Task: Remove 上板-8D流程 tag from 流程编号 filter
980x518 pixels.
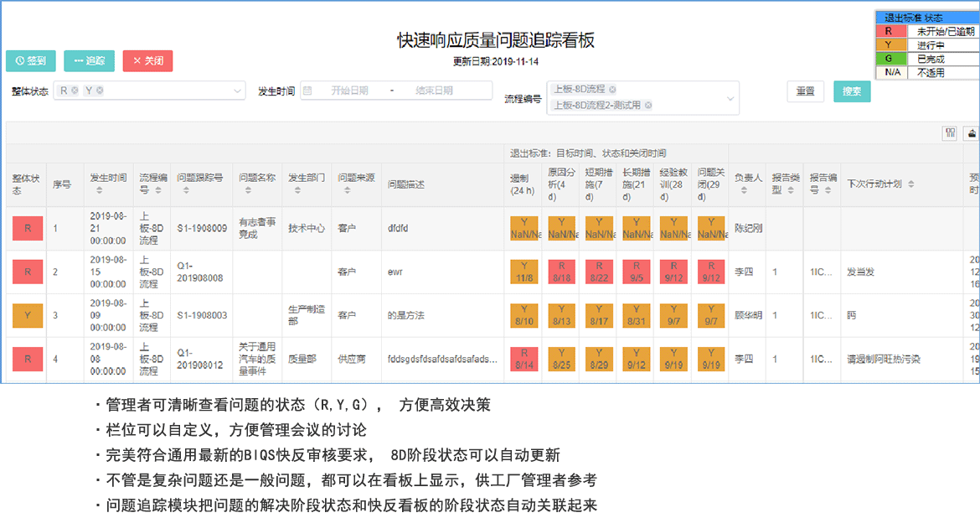Action: click(612, 89)
